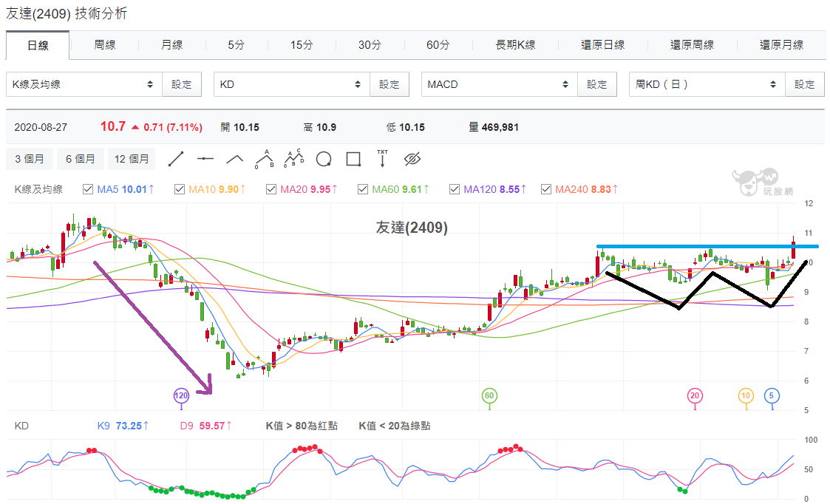Click the 120-day MA marker pin
Viewport: 830px width, 504px height.
181,396
